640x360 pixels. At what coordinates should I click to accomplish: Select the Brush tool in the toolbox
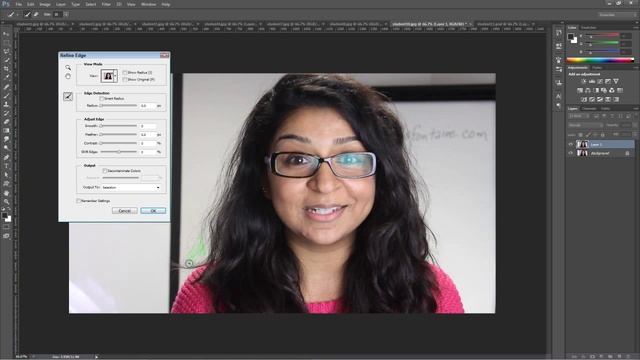coord(6,96)
